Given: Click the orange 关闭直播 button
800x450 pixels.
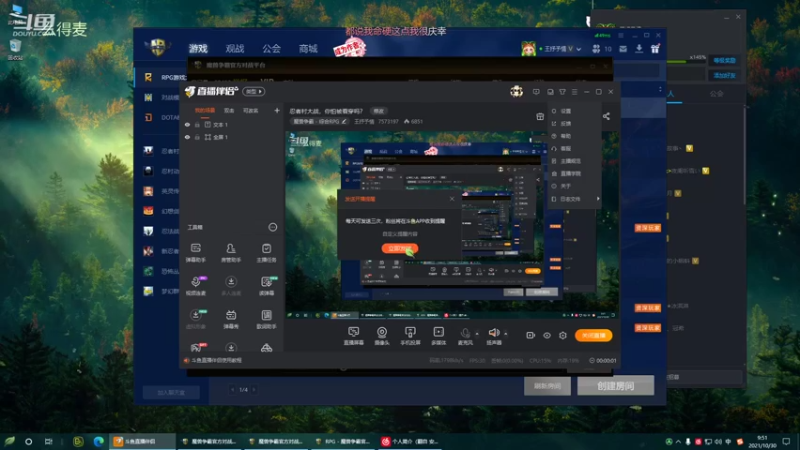Looking at the screenshot, I should (593, 335).
